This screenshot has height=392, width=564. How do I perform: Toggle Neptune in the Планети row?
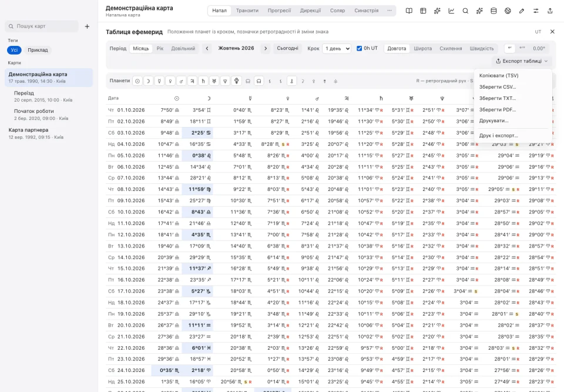pos(225,81)
